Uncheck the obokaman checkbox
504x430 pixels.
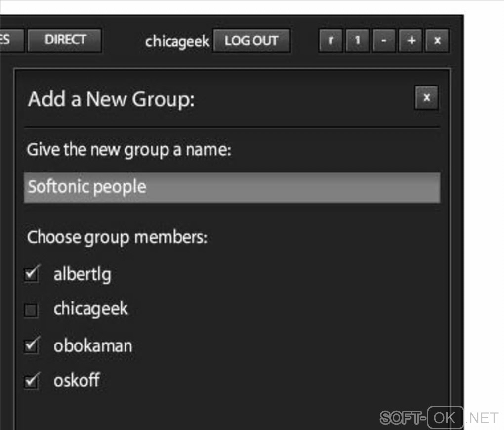[31, 345]
